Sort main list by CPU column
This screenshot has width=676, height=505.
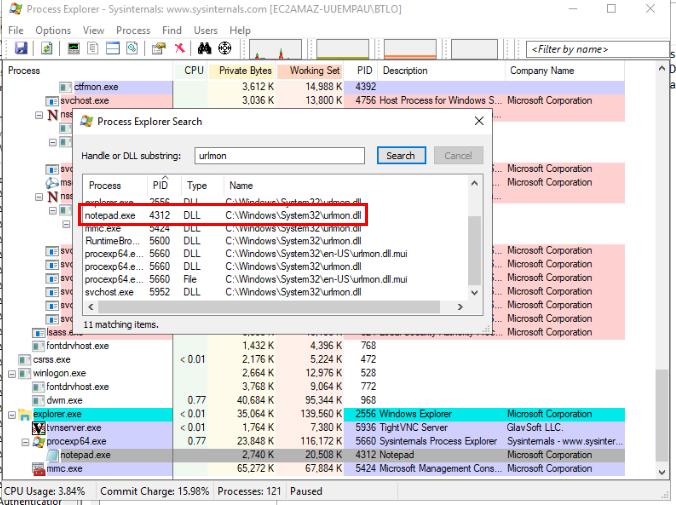[191, 70]
